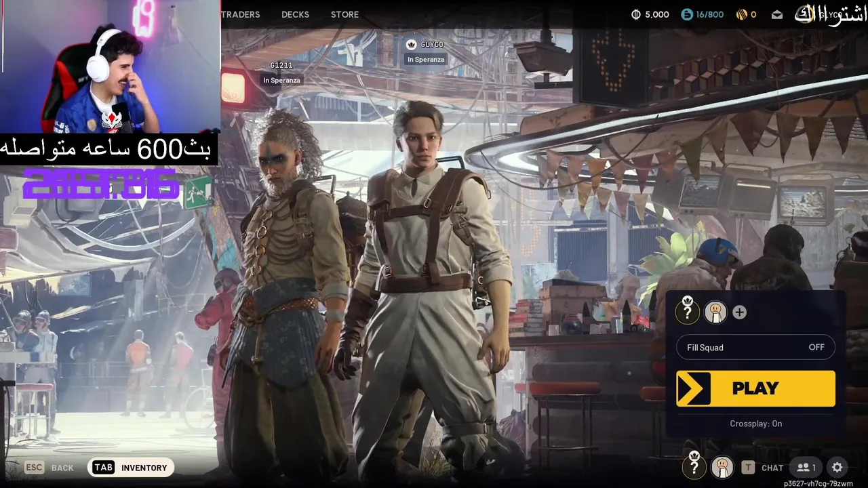Open the mail envelope inbox

tap(777, 14)
